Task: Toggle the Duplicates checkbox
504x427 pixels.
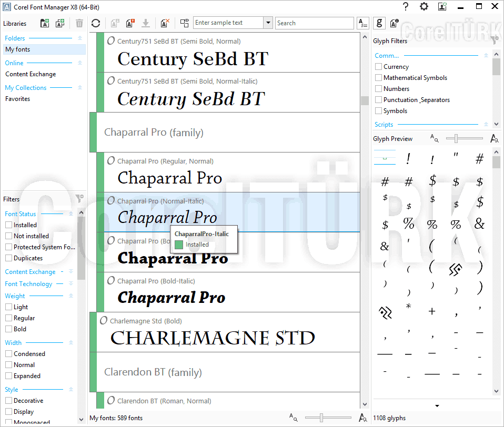Action: point(8,258)
